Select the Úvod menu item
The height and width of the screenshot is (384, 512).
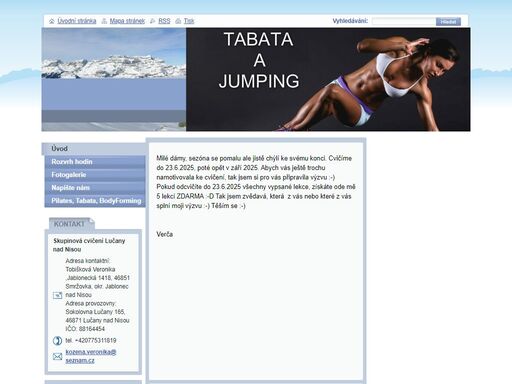click(94, 149)
